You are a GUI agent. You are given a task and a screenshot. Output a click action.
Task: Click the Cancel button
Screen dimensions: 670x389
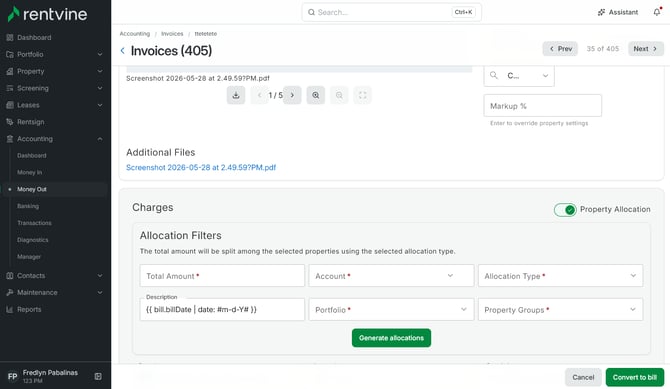[583, 377]
